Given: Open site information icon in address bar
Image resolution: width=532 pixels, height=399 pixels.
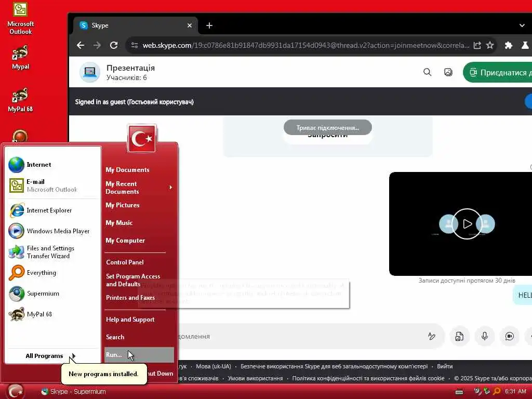Looking at the screenshot, I should tap(135, 45).
